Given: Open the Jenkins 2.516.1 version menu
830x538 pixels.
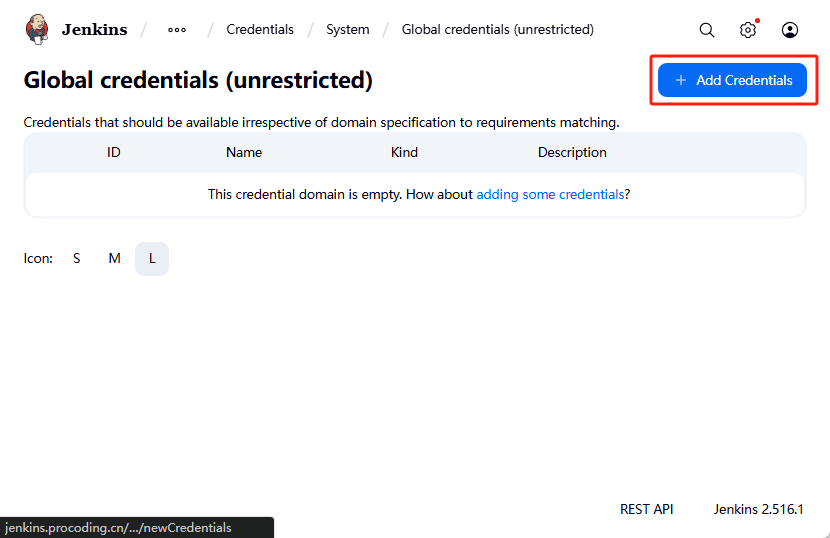Looking at the screenshot, I should 758,509.
